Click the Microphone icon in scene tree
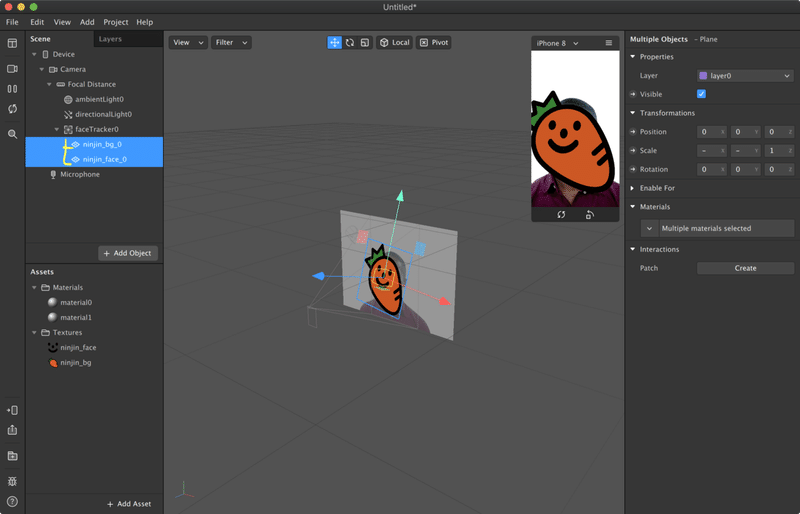Screen dimensions: 800x514 [53, 175]
